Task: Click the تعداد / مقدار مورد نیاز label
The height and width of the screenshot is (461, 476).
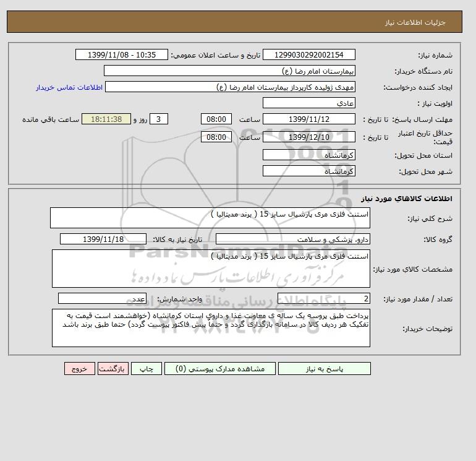Action: [x=418, y=299]
